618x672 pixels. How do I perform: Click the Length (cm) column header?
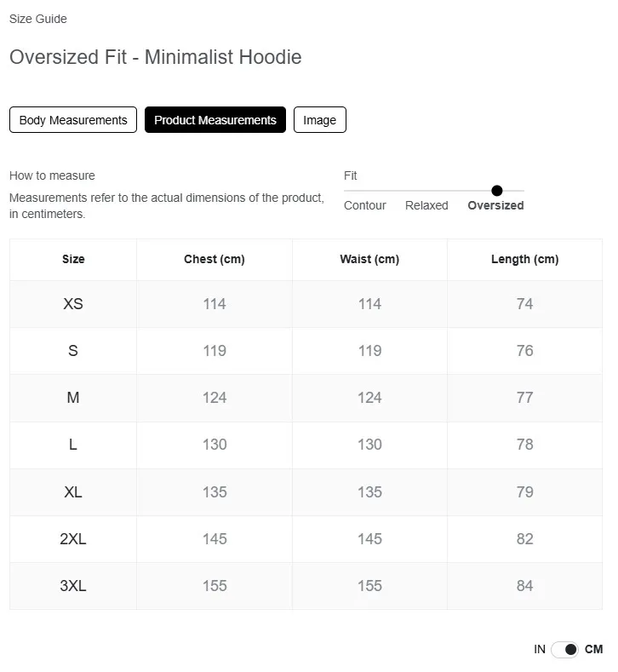click(524, 259)
